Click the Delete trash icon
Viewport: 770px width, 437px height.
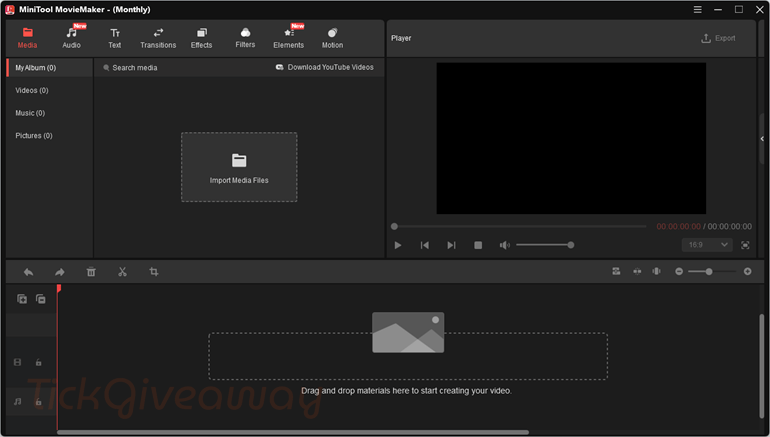(x=91, y=272)
